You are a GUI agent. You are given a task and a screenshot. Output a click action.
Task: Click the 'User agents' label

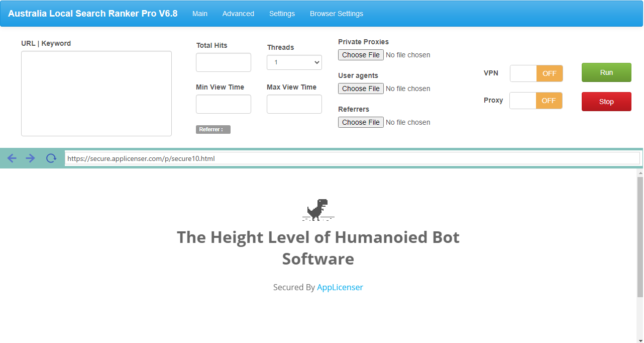coord(358,75)
